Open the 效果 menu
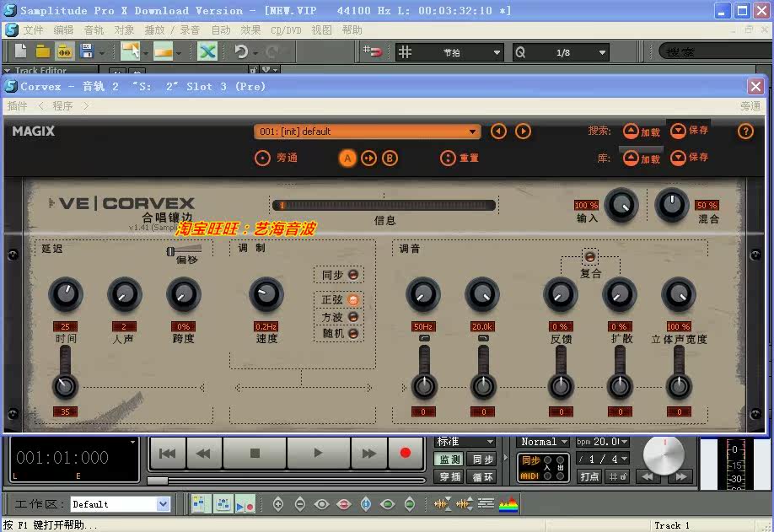774x532 pixels. point(250,30)
